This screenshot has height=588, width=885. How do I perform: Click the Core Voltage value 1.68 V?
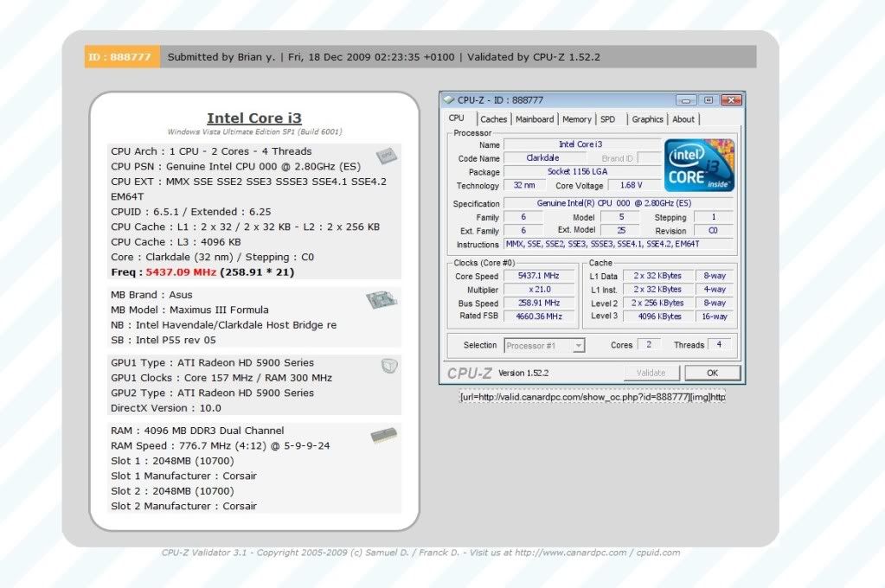pos(634,185)
